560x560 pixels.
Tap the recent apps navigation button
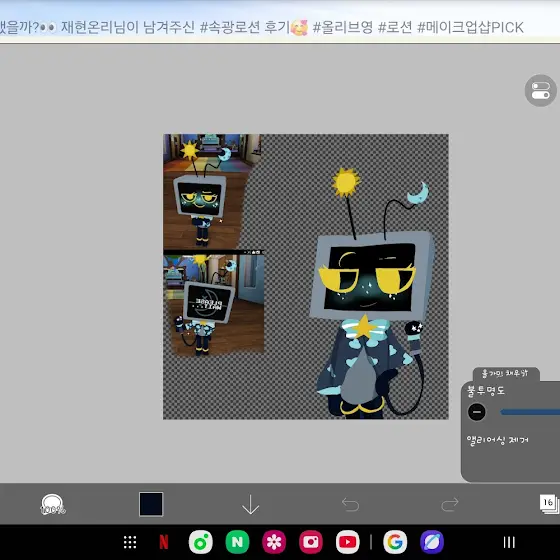coord(509,542)
